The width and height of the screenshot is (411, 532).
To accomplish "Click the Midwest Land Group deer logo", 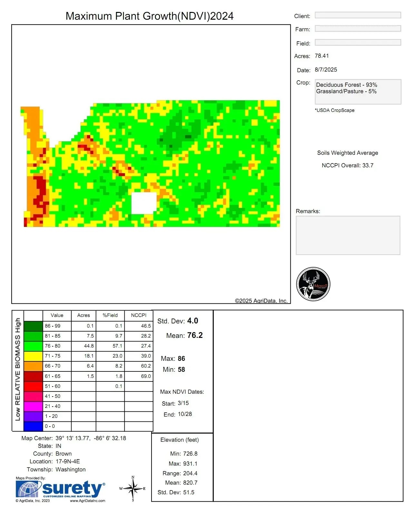I will click(313, 284).
